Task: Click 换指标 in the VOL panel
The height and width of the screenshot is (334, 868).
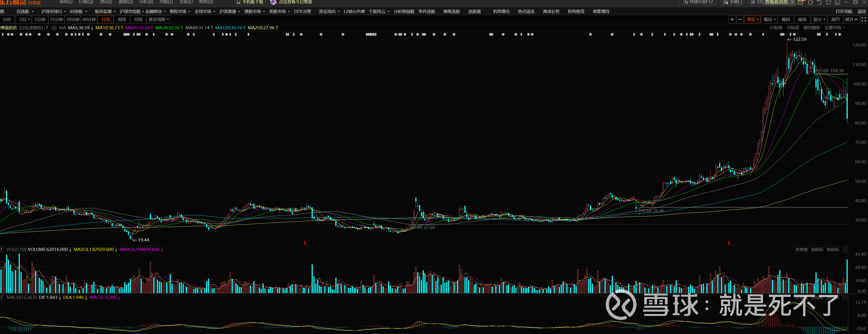Action: coord(833,250)
